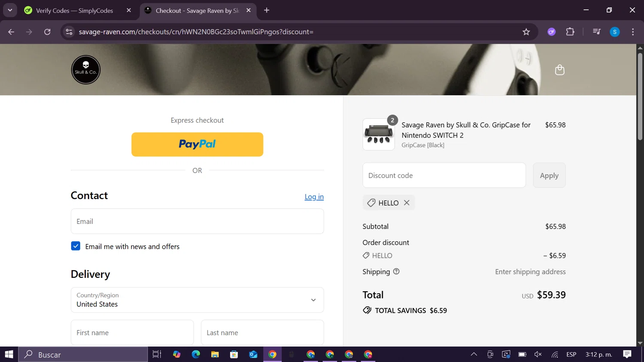Open the Windows Start menu
Viewport: 644px width, 362px height.
pos(9,354)
